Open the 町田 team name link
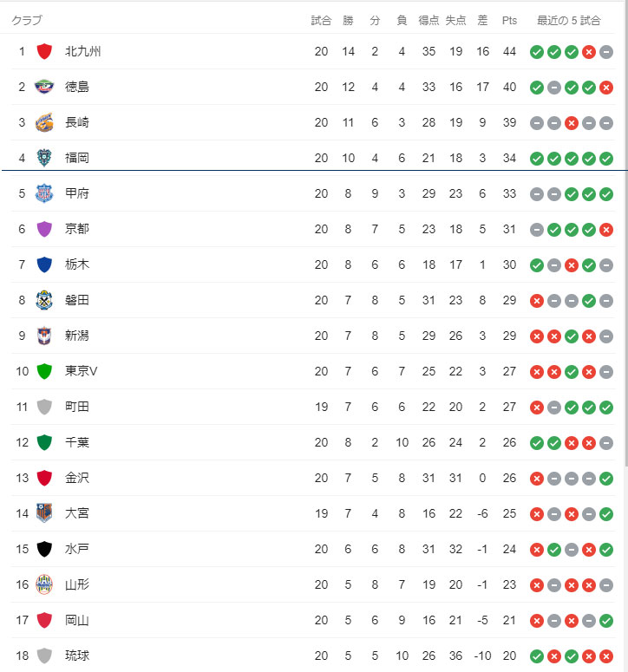This screenshot has width=628, height=672. 77,407
